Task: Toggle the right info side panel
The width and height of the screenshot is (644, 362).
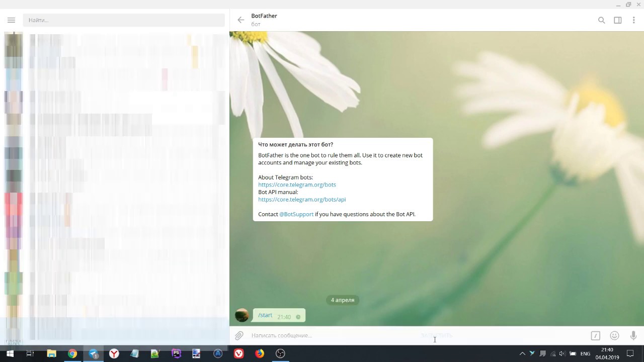Action: [617, 20]
